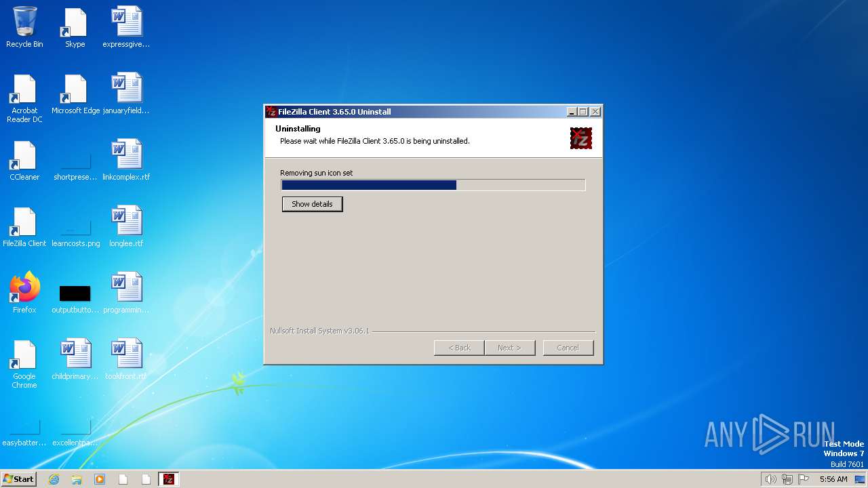Image resolution: width=868 pixels, height=488 pixels.
Task: Open Windows Media Player from taskbar
Action: (x=100, y=479)
